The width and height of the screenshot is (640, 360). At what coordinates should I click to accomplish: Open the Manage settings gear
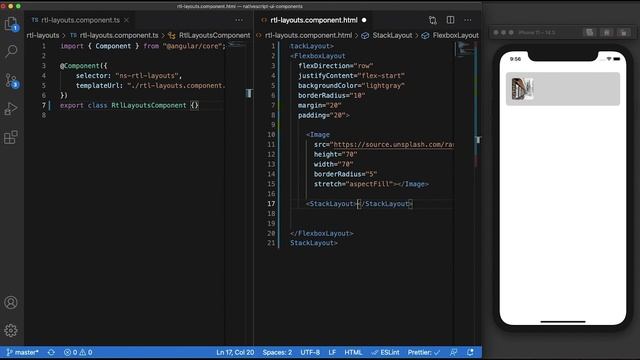pyautogui.click(x=11, y=330)
